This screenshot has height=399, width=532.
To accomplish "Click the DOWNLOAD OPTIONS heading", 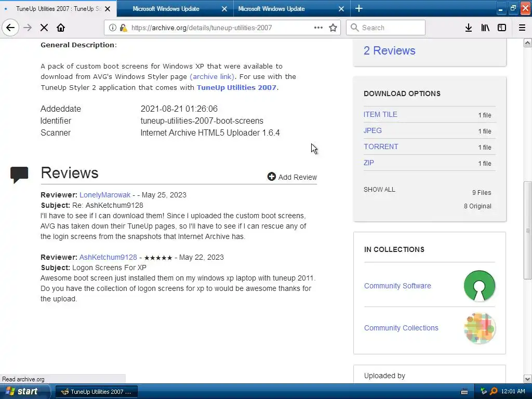I will click(x=402, y=94).
